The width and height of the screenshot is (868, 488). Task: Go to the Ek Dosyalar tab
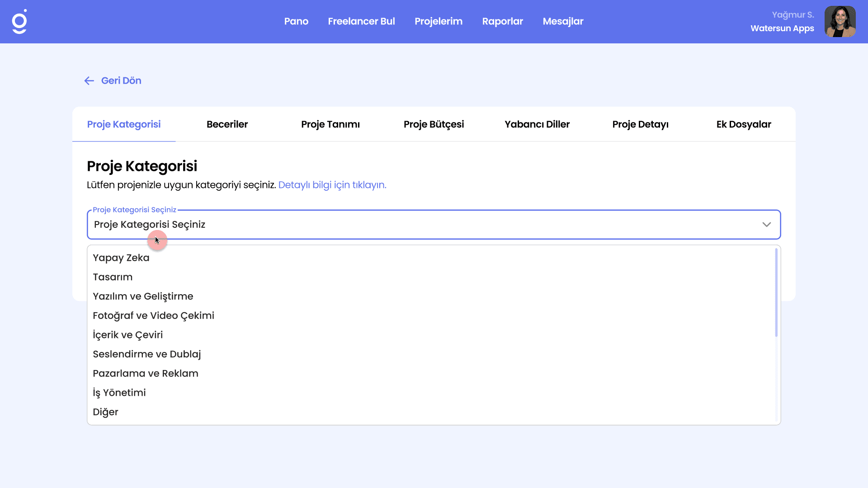click(743, 124)
